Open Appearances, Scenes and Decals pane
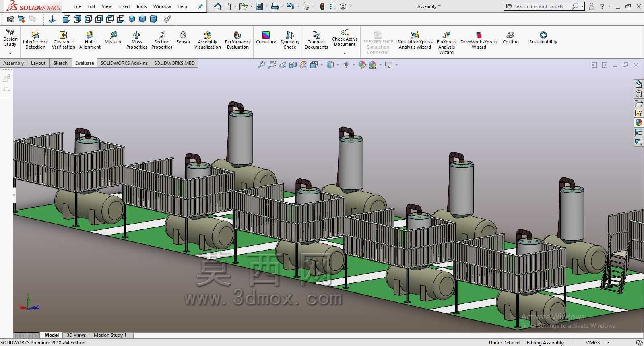This screenshot has height=346, width=644. pos(639,123)
